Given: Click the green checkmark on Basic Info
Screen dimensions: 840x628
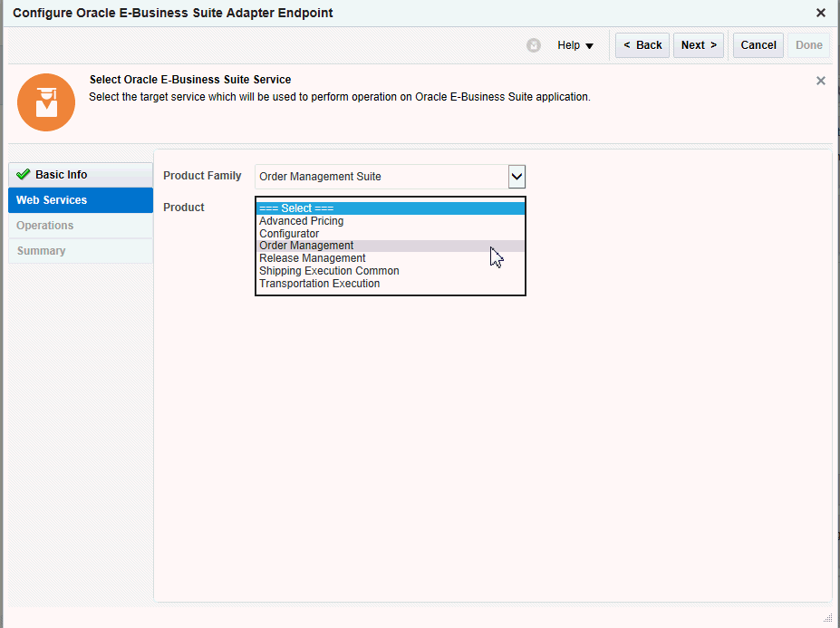Looking at the screenshot, I should [23, 174].
